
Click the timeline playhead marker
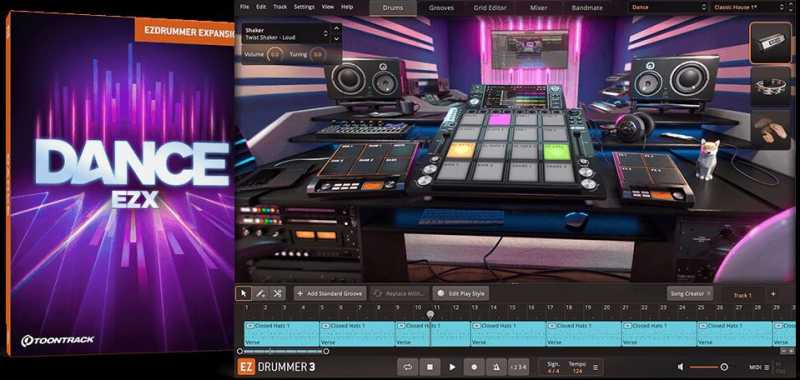[x=430, y=314]
